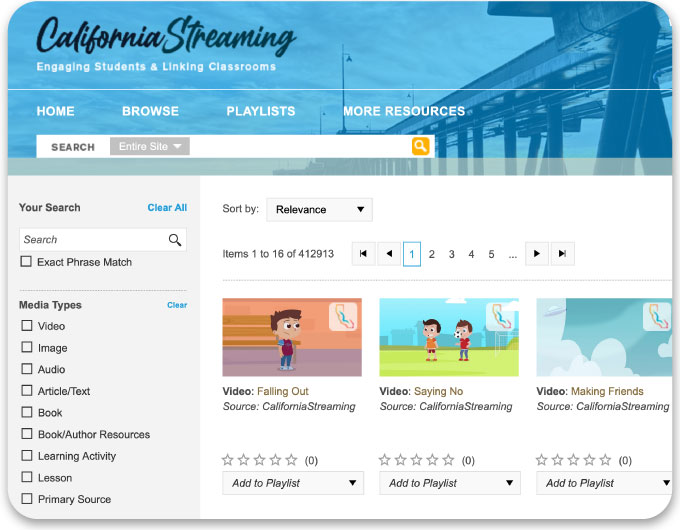
Task: Open the Saying No video link
Action: point(438,392)
